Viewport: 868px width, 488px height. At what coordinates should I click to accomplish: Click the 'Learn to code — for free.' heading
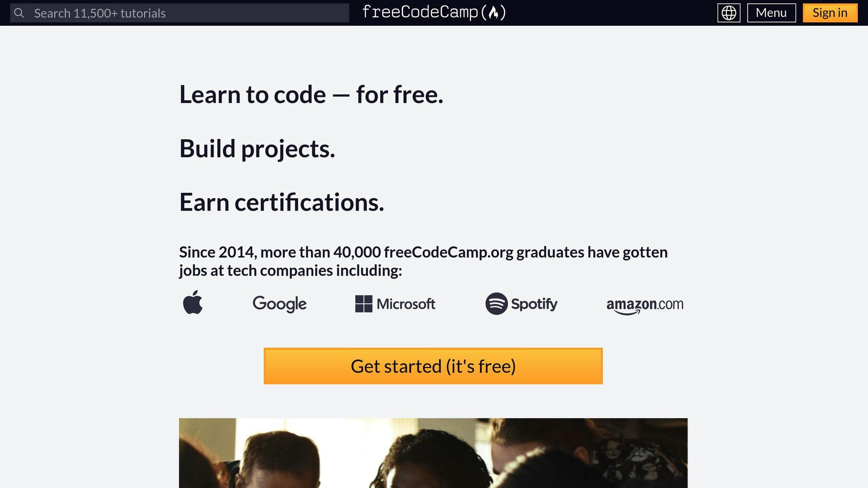click(x=312, y=94)
